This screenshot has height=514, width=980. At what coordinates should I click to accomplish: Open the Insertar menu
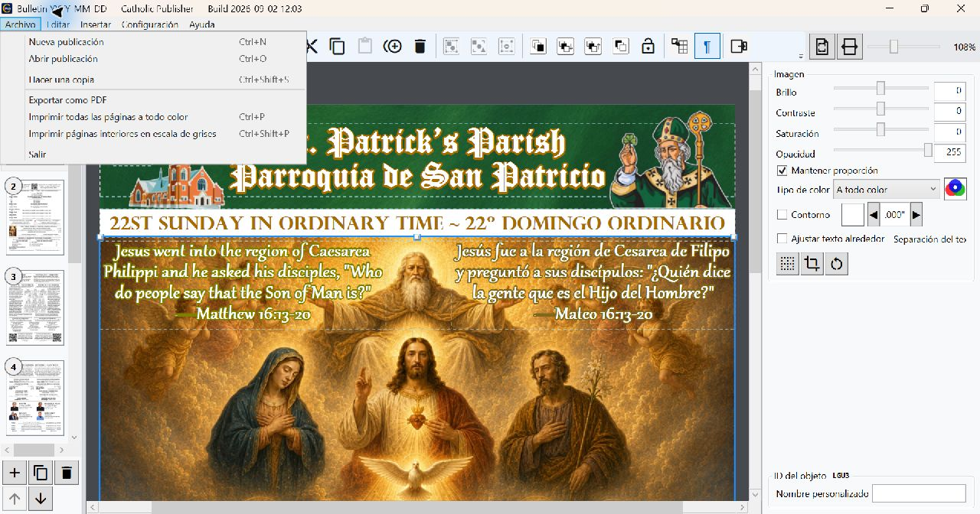click(96, 24)
